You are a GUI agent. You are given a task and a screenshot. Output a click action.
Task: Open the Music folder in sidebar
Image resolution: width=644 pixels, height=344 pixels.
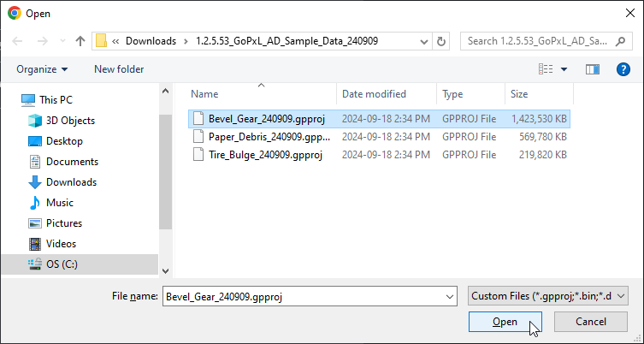59,203
